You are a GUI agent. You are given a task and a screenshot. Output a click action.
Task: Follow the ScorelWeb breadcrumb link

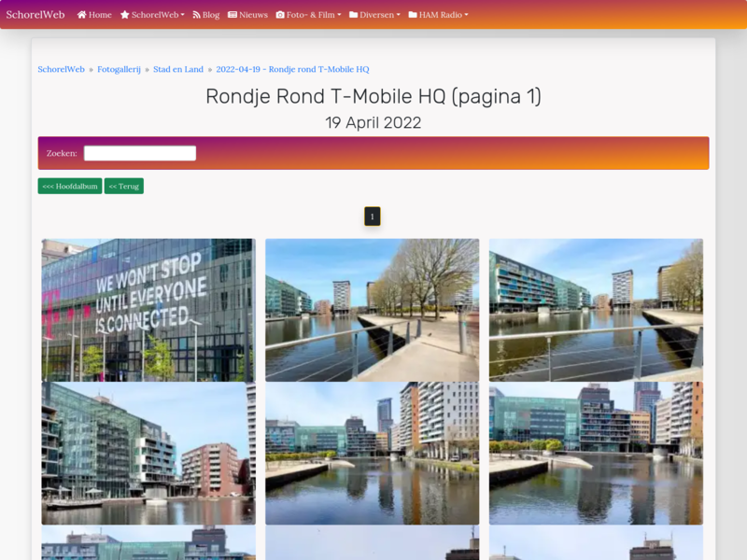click(61, 69)
